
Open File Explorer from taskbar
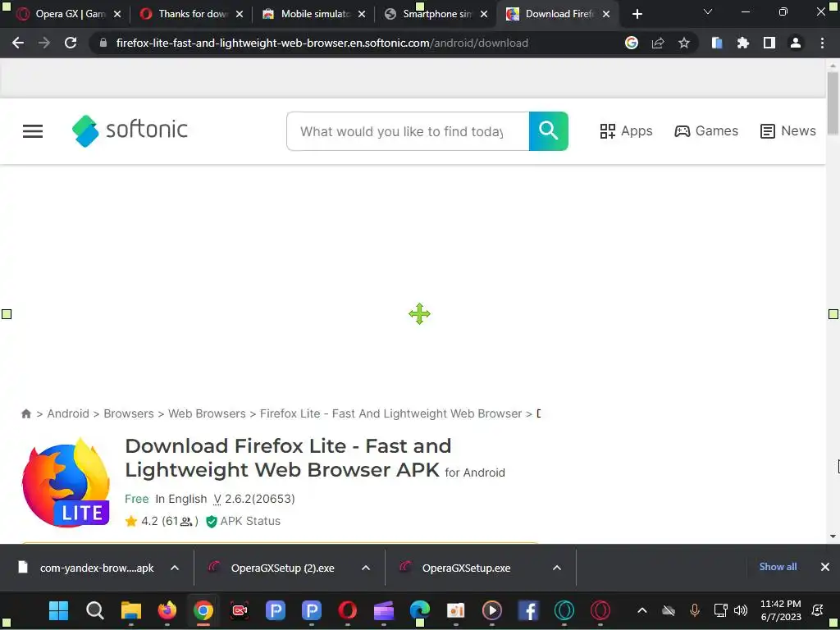point(130,610)
